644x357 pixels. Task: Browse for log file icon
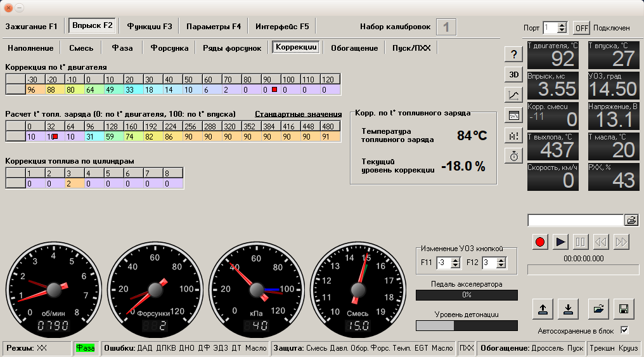click(x=632, y=220)
